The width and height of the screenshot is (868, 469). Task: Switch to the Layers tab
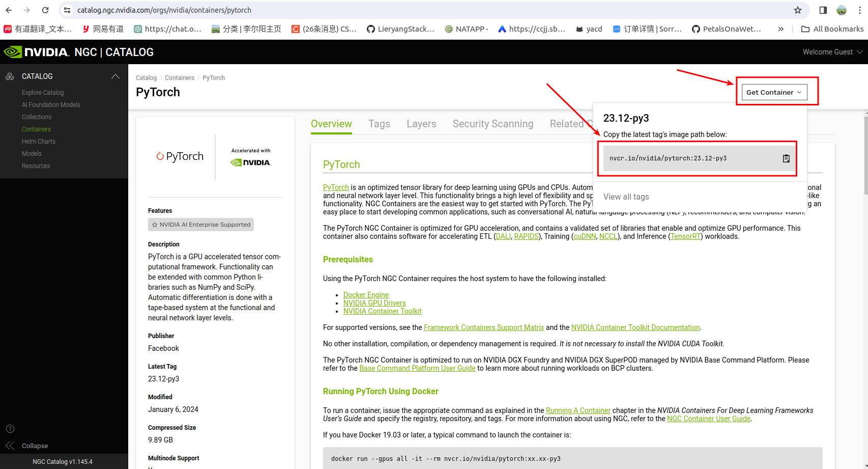point(421,124)
